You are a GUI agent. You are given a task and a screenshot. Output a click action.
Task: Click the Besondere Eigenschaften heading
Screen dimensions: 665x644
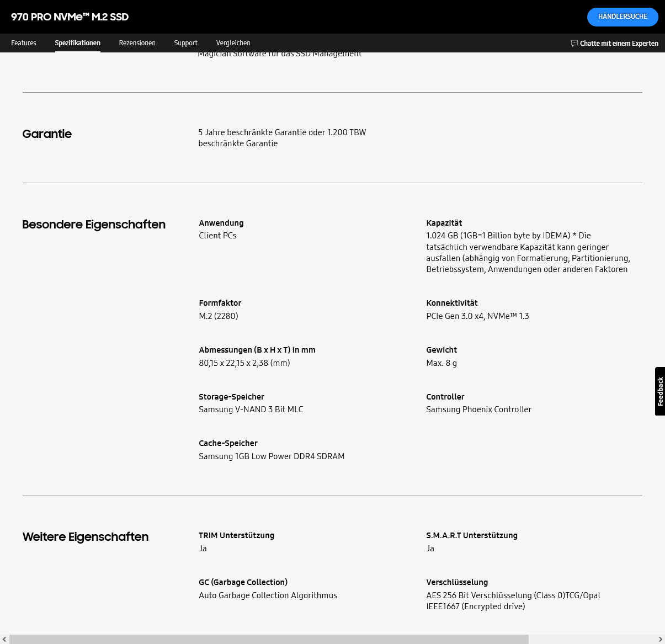[x=94, y=225]
